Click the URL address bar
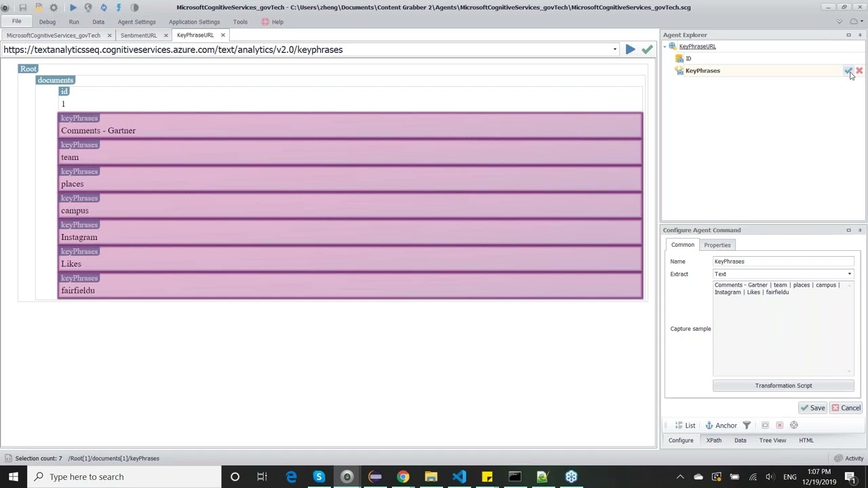 pyautogui.click(x=305, y=49)
